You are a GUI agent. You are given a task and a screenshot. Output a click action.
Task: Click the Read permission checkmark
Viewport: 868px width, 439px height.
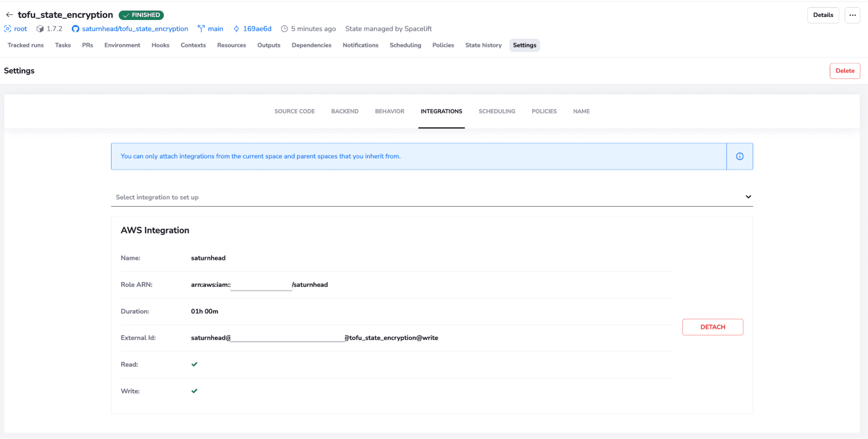tap(194, 364)
